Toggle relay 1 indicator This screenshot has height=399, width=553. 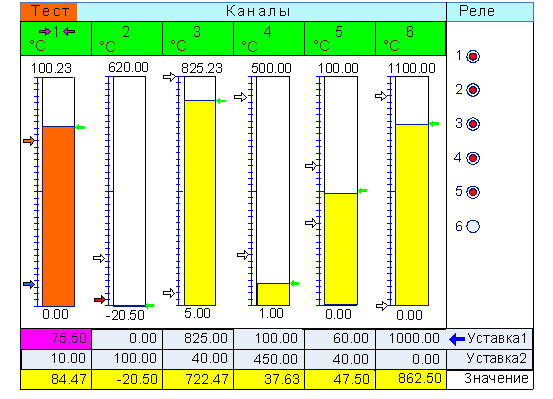[473, 56]
